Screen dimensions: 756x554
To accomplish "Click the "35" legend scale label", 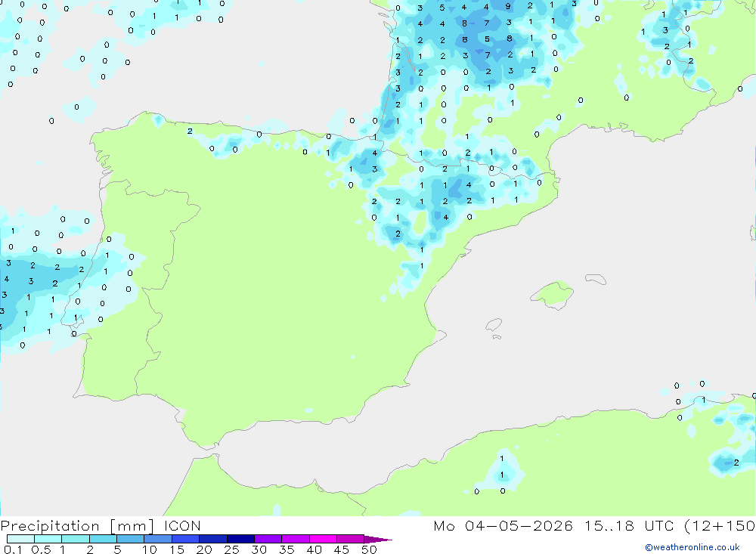I will click(x=287, y=549).
